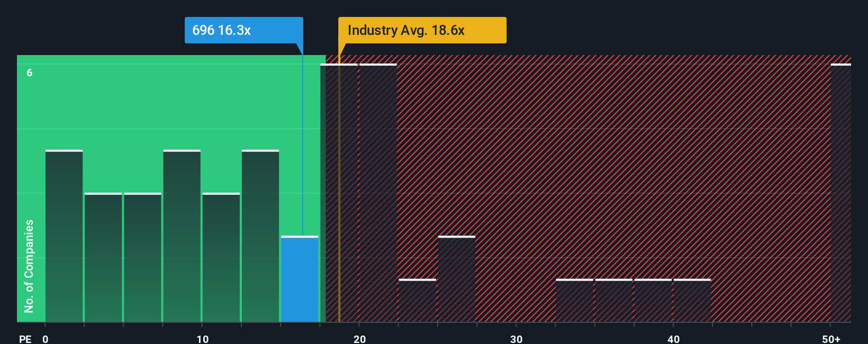Click the x-axis tick label '20'
Screen dimensions: 868x344
point(359,339)
